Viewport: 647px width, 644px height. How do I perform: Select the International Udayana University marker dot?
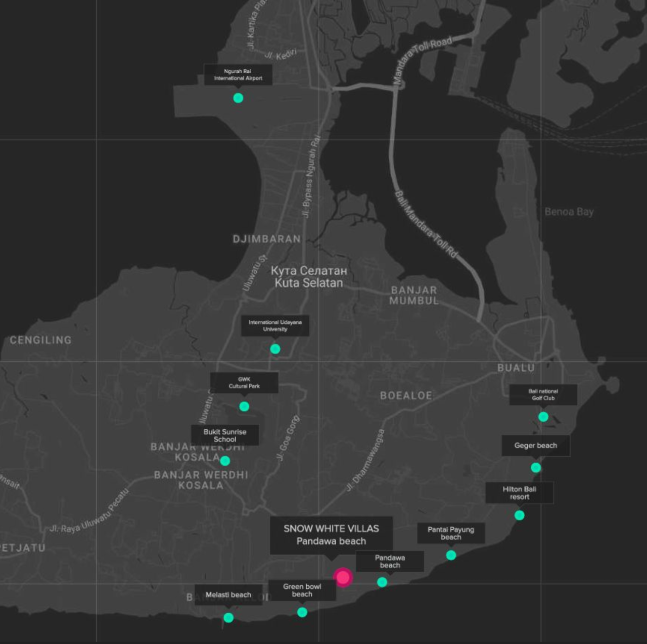coord(275,349)
